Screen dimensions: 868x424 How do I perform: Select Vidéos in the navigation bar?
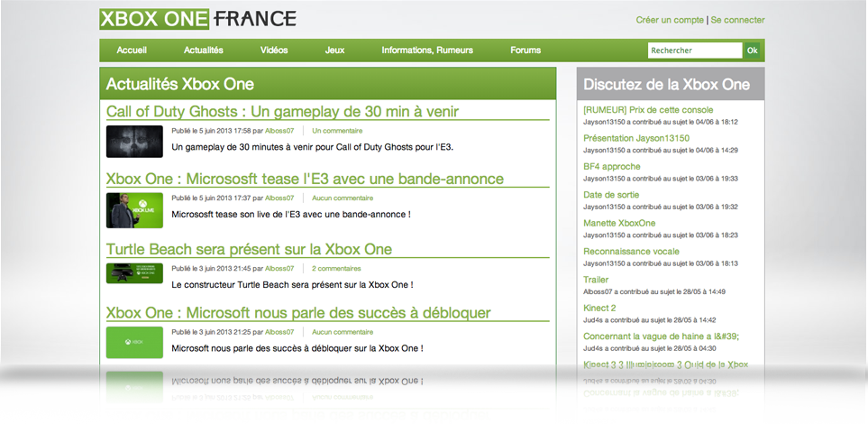[274, 50]
